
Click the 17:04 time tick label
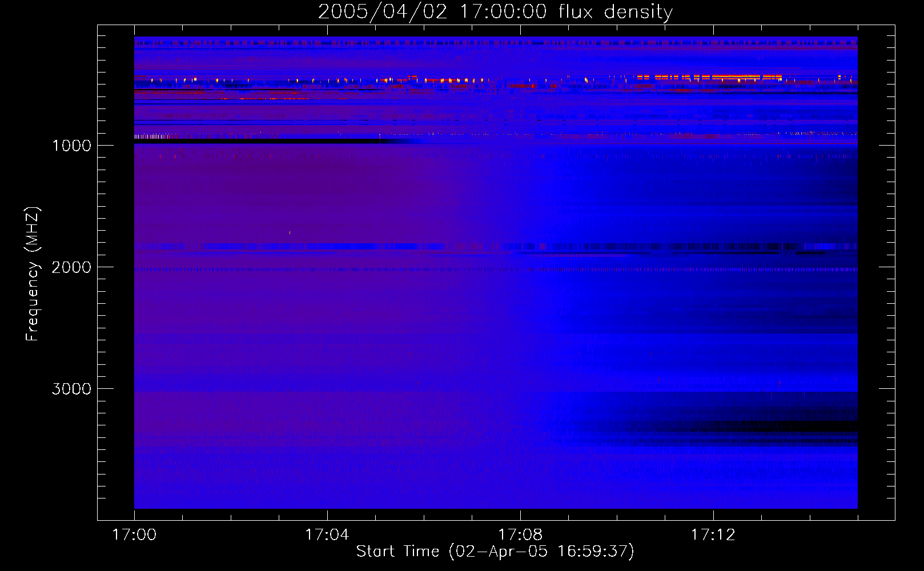(x=327, y=535)
